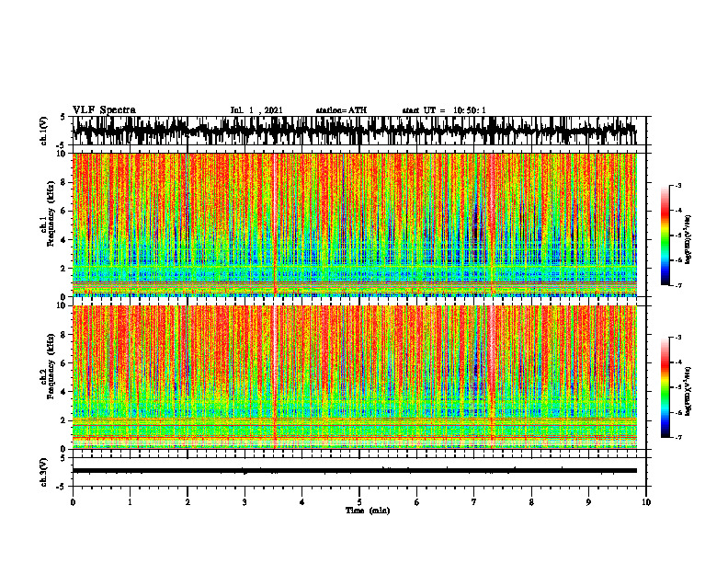Click time axis tick label '9'
The width and height of the screenshot is (728, 563).
click(x=588, y=502)
